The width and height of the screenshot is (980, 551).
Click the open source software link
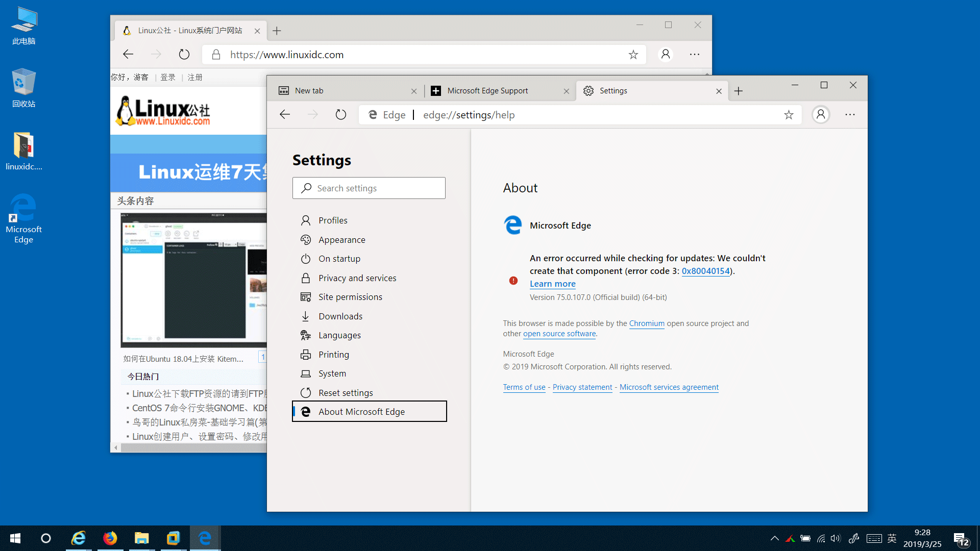point(559,334)
